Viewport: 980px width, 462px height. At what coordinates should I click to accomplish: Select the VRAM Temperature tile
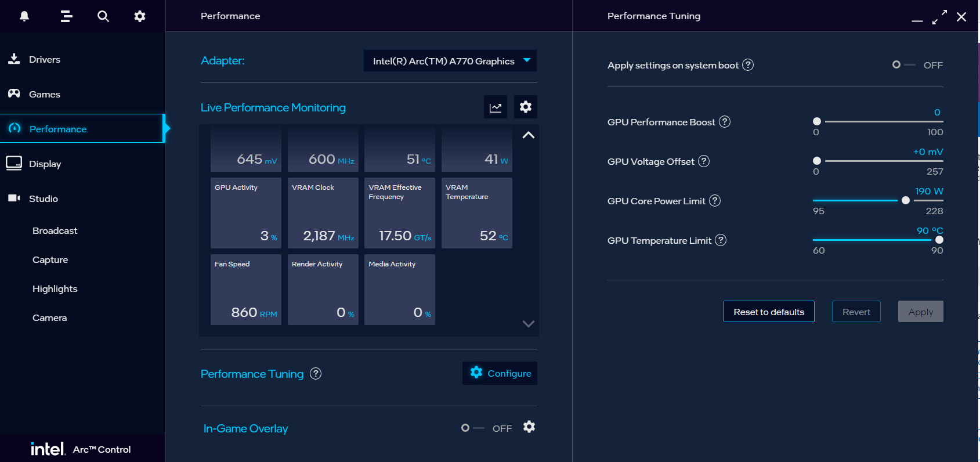pos(477,213)
